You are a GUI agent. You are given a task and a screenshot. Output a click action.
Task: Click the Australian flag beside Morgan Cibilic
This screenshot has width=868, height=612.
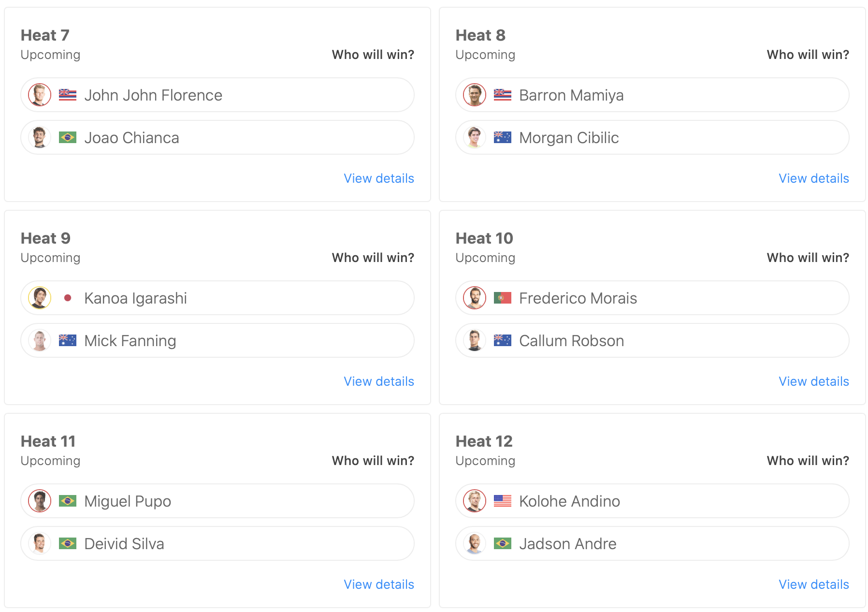[503, 138]
